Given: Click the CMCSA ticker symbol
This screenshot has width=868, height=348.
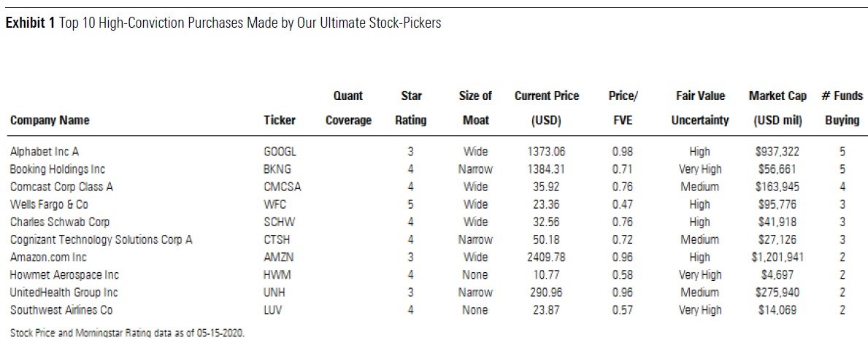Looking at the screenshot, I should 282,187.
